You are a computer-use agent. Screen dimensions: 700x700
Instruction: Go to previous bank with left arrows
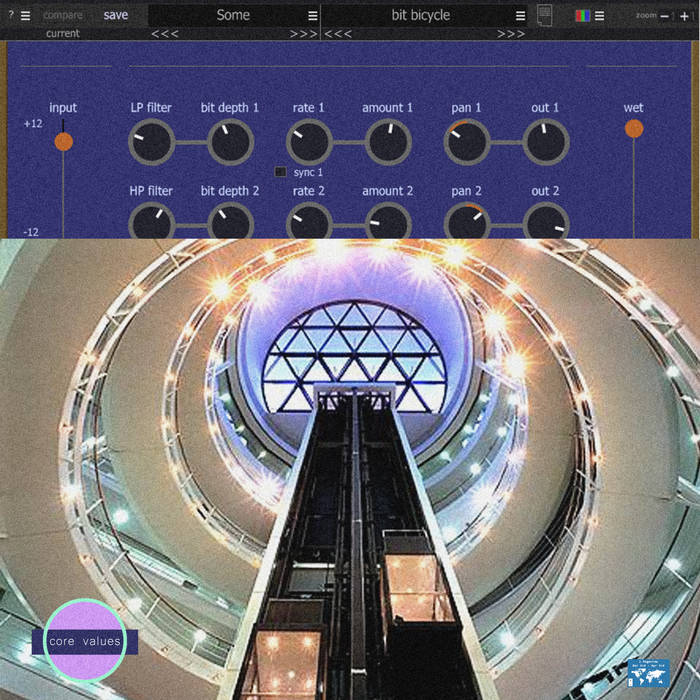click(166, 34)
